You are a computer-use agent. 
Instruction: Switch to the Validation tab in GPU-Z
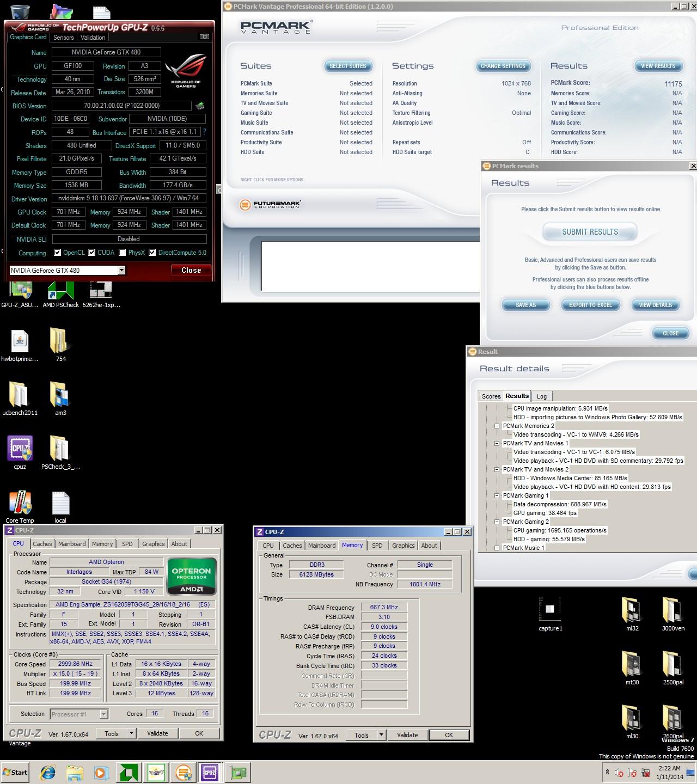pyautogui.click(x=93, y=38)
